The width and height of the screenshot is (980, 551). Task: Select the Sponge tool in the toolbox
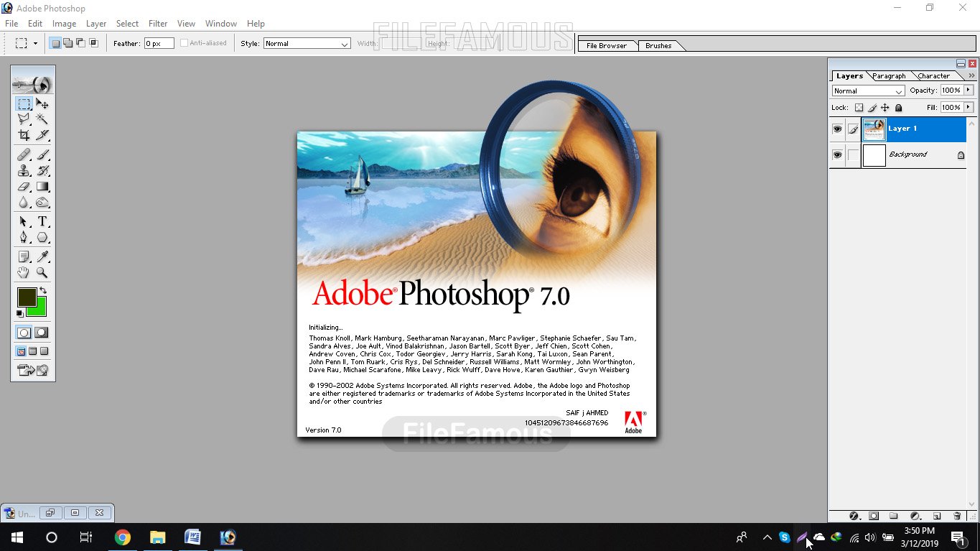[x=42, y=203]
